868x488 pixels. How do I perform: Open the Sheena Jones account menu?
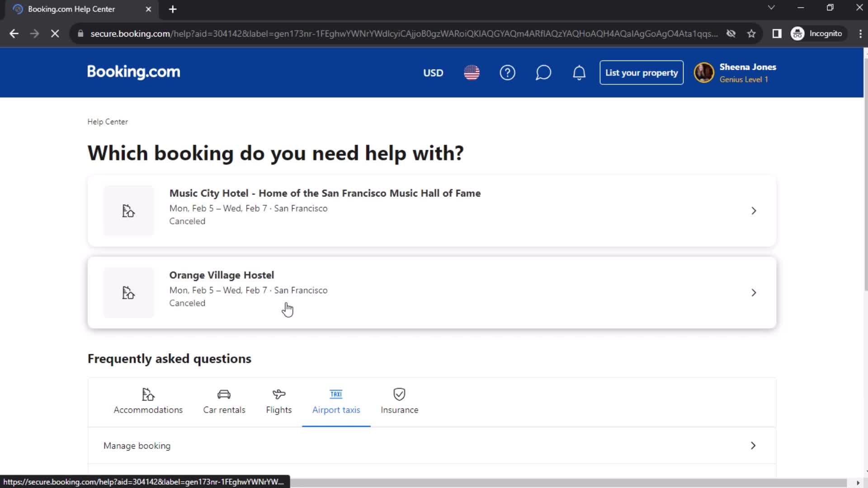click(736, 73)
